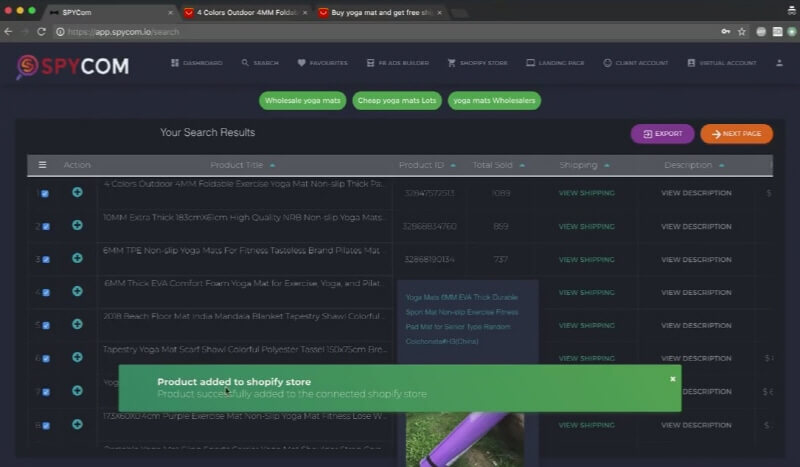Image resolution: width=800 pixels, height=467 pixels.
Task: Toggle checkbox for row 6 product
Action: [x=46, y=358]
